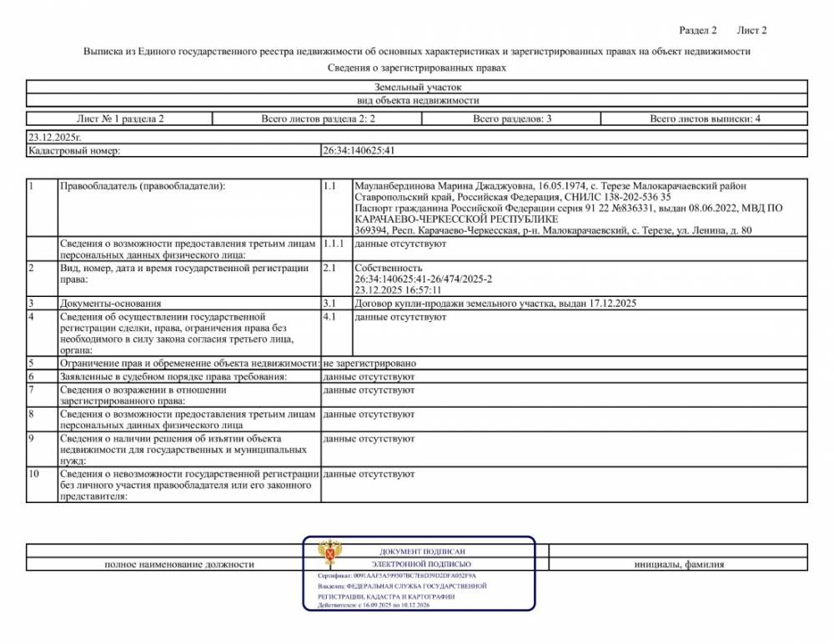Screen dimensions: 834x644
Task: Click the "Лист № 1 раздела 2" cell
Action: (109, 119)
